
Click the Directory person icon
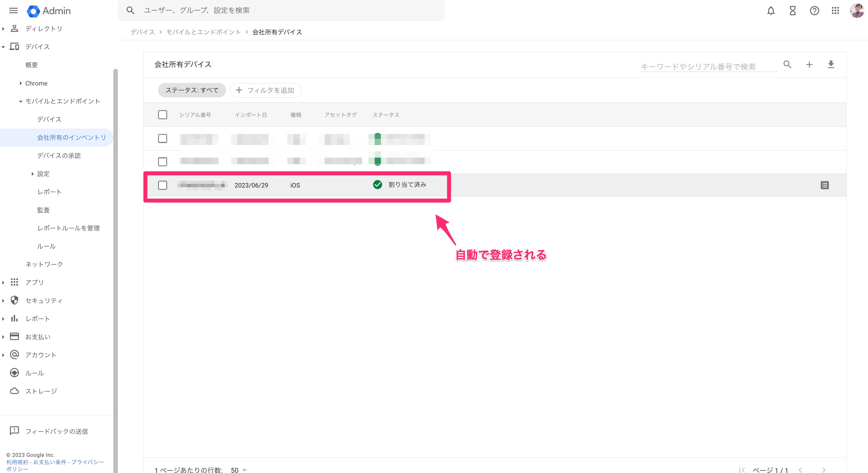pyautogui.click(x=14, y=28)
